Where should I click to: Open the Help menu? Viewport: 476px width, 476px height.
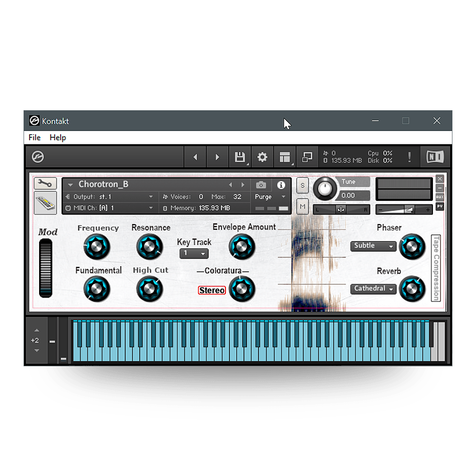tap(58, 137)
